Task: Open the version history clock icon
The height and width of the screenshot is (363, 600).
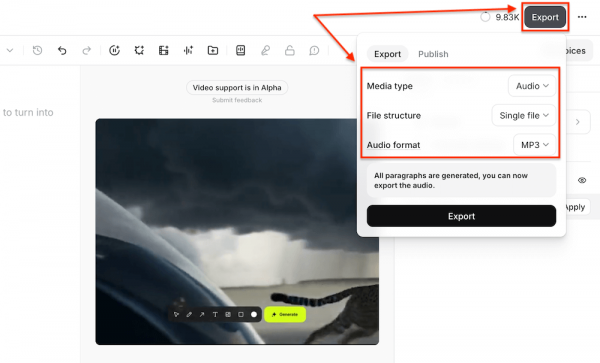Action: [x=37, y=50]
